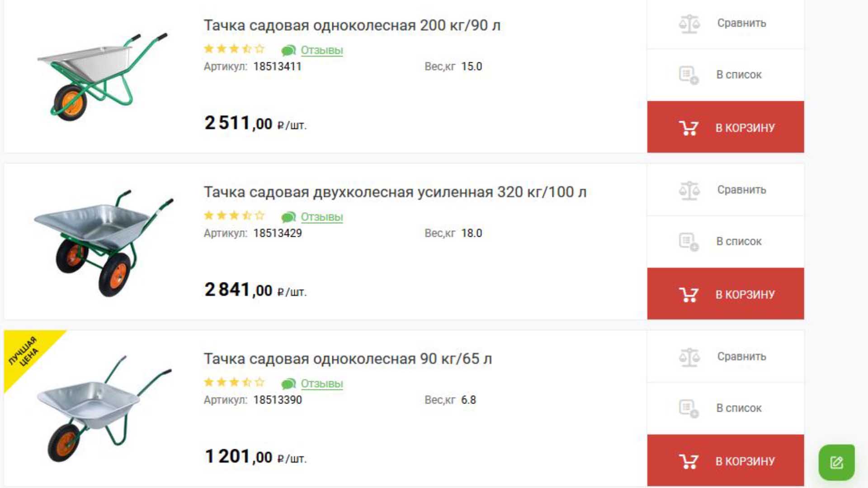Open Отзывы link for 200 кг/90 л wheelbarrow

(x=322, y=50)
